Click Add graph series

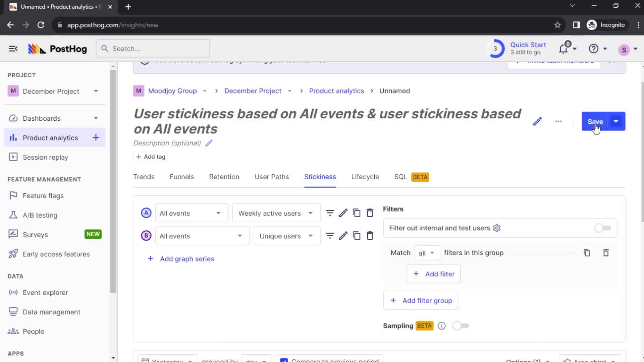[181, 259]
